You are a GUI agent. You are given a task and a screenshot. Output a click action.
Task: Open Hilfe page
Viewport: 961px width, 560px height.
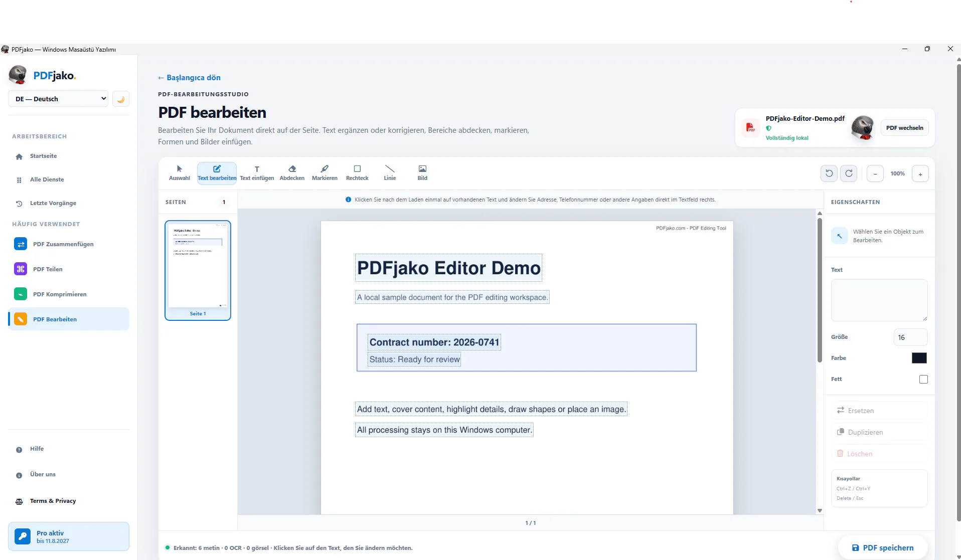coord(68,449)
